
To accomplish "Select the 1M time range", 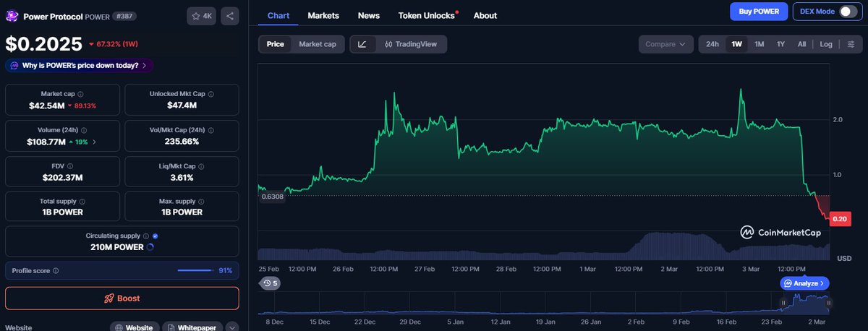I will 759,44.
